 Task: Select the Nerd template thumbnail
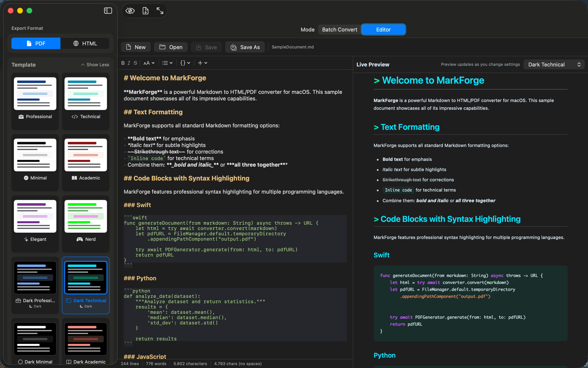point(86,216)
